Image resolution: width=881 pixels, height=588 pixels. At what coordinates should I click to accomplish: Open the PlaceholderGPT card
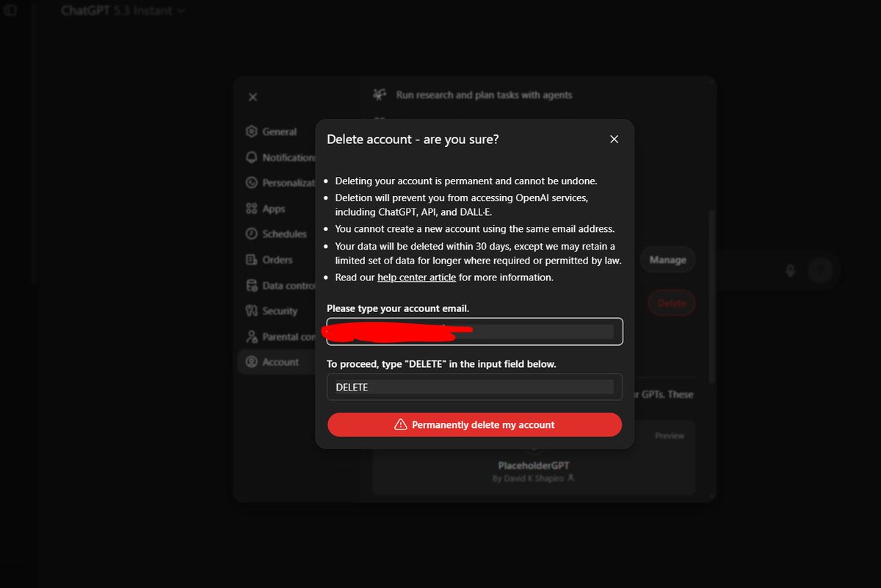(x=534, y=457)
